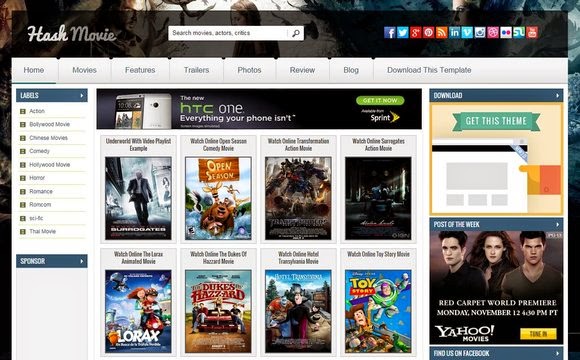Collapse the Labels panel arrow

coord(82,95)
